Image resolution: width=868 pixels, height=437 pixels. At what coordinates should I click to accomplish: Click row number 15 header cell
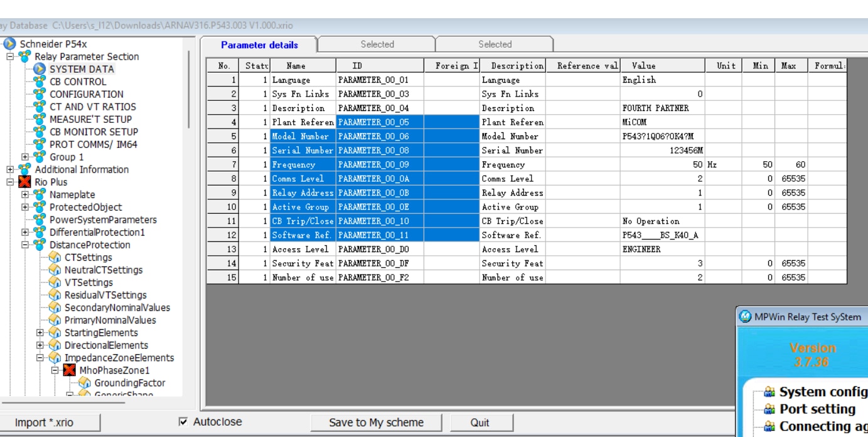point(223,277)
